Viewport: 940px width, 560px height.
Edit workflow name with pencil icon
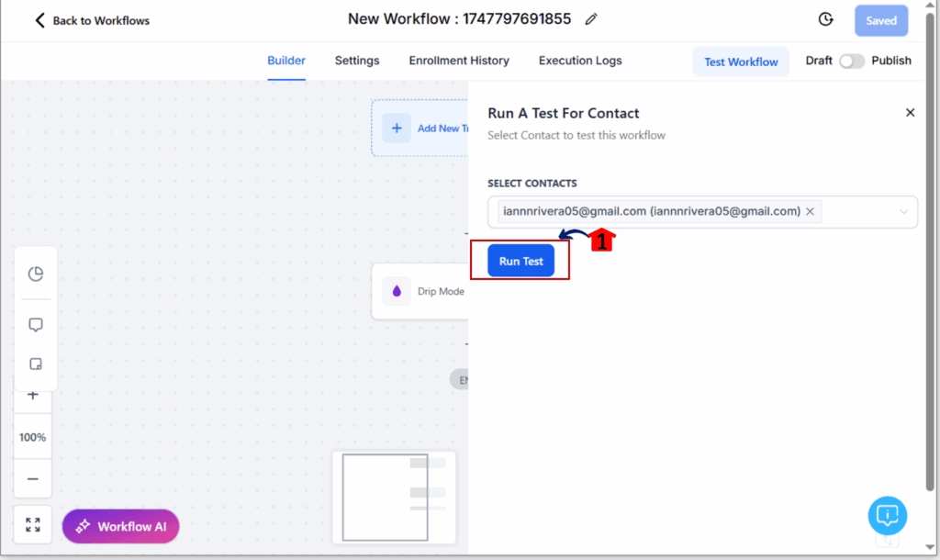click(591, 19)
